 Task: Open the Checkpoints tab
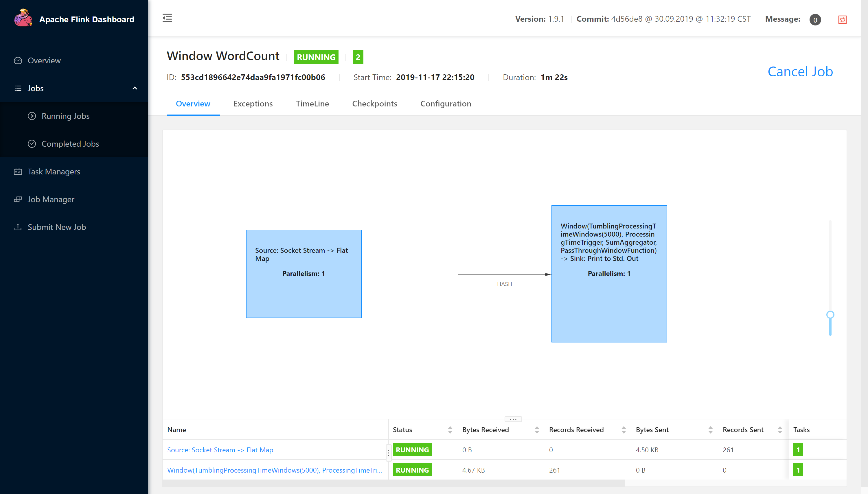point(374,104)
